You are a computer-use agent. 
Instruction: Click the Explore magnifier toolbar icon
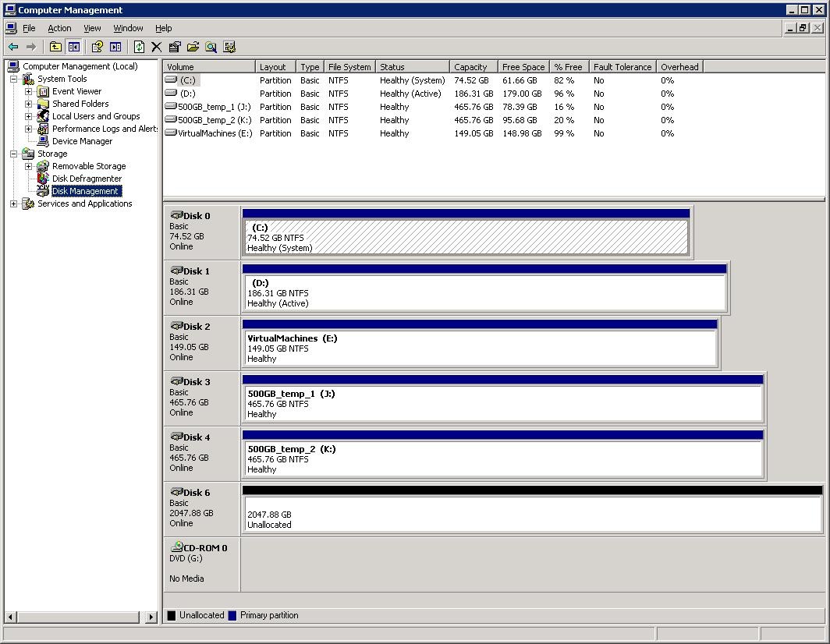tap(211, 47)
